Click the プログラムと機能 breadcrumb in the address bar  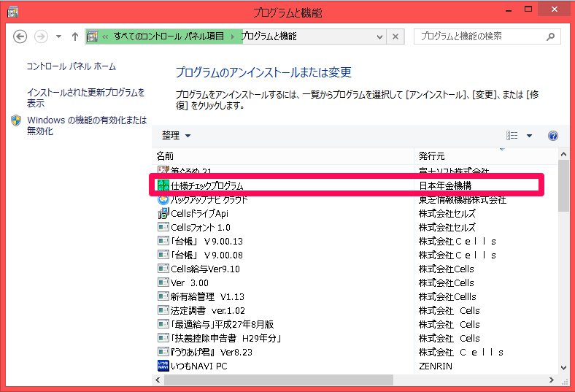click(x=269, y=36)
